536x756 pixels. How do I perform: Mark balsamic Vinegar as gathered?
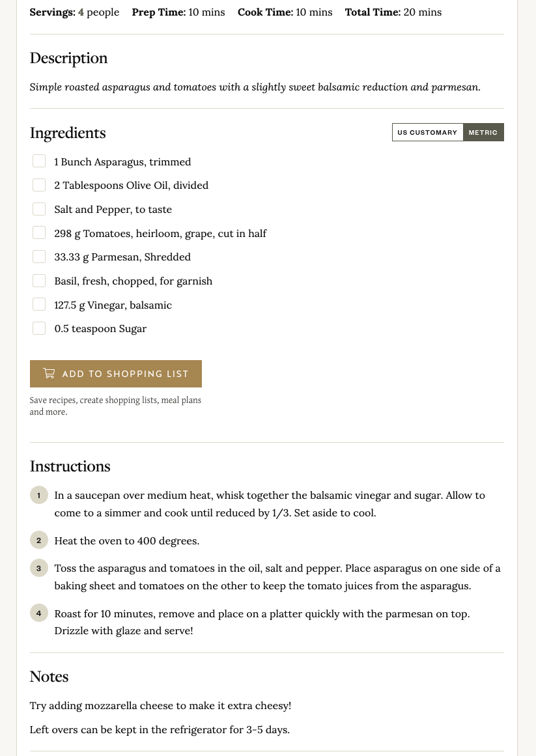[39, 305]
